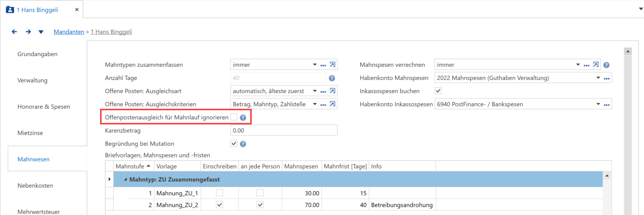644x215 pixels.
Task: Collapse Mahntyp: ZU Zusammengefasst group
Action: pyautogui.click(x=125, y=180)
